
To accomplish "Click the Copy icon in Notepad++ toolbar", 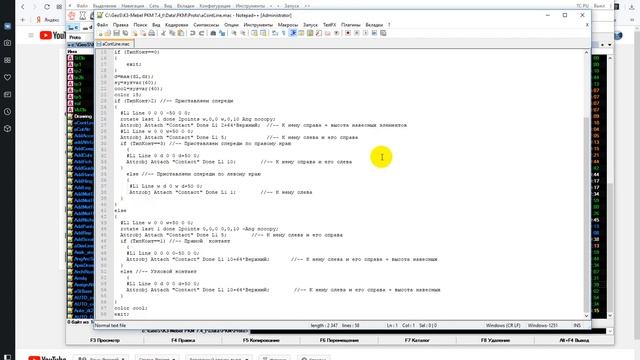I will 172,33.
